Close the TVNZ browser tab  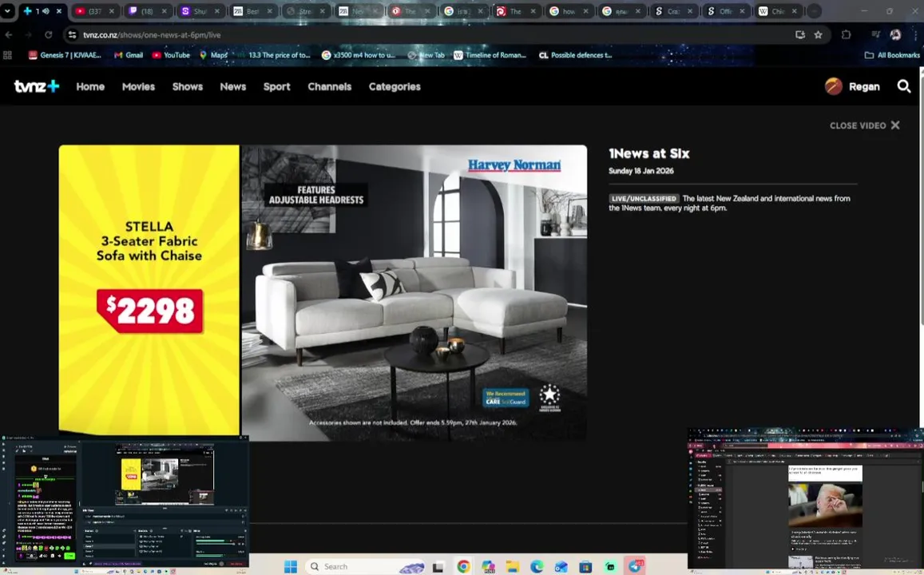point(59,11)
